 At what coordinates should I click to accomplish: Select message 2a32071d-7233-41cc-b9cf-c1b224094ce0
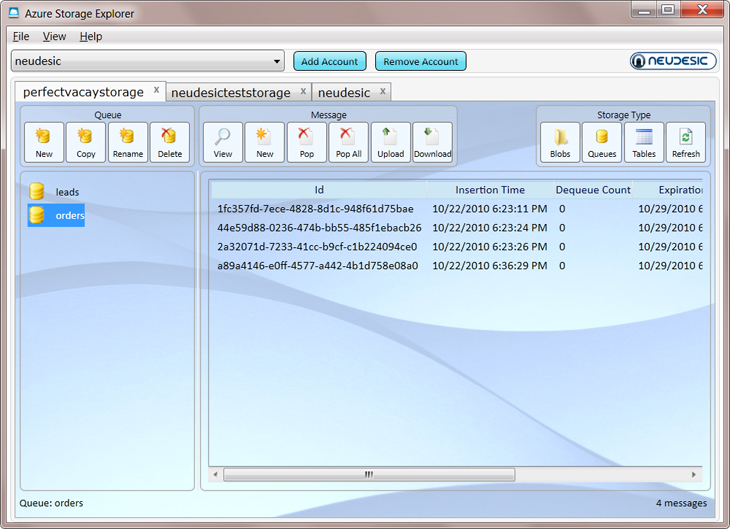pyautogui.click(x=317, y=247)
